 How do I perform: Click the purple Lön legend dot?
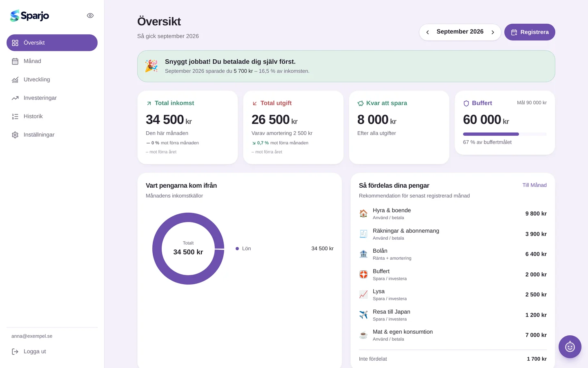pyautogui.click(x=237, y=249)
